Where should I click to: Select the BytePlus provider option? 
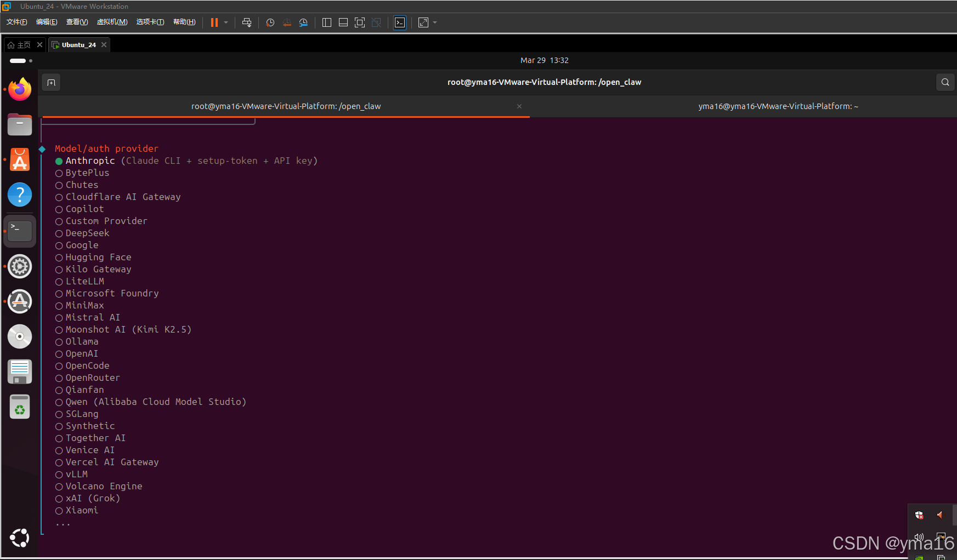82,173
